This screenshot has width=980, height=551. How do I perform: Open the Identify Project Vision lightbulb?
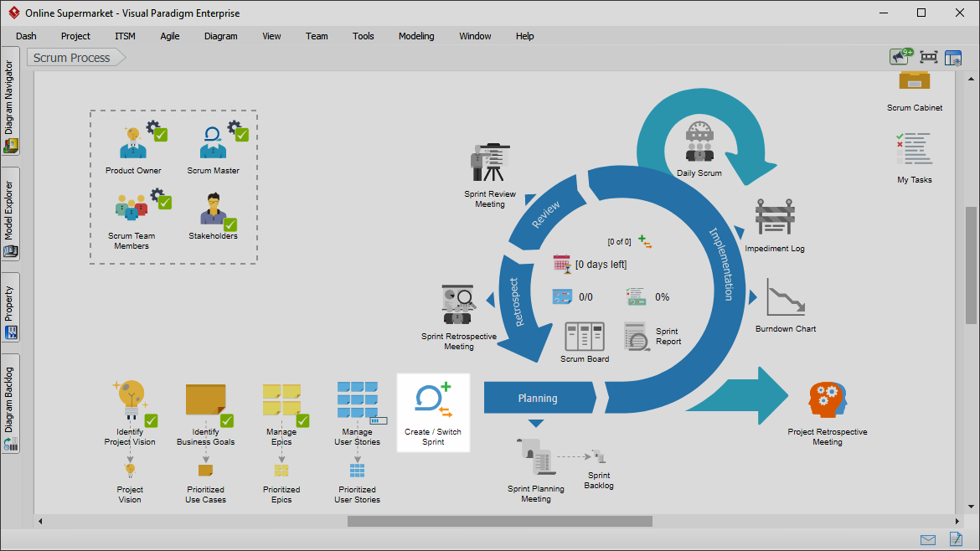tap(130, 399)
